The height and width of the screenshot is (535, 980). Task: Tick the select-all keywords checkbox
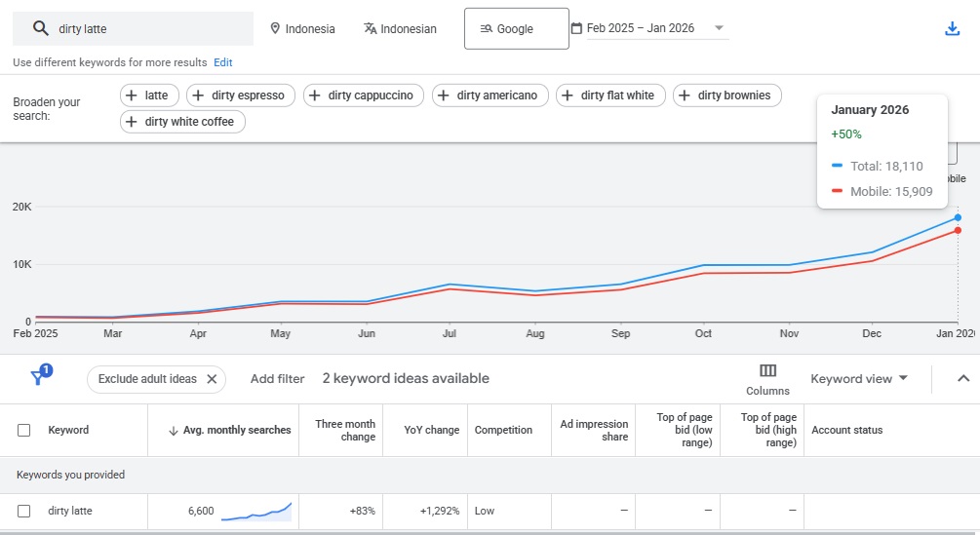(x=24, y=430)
